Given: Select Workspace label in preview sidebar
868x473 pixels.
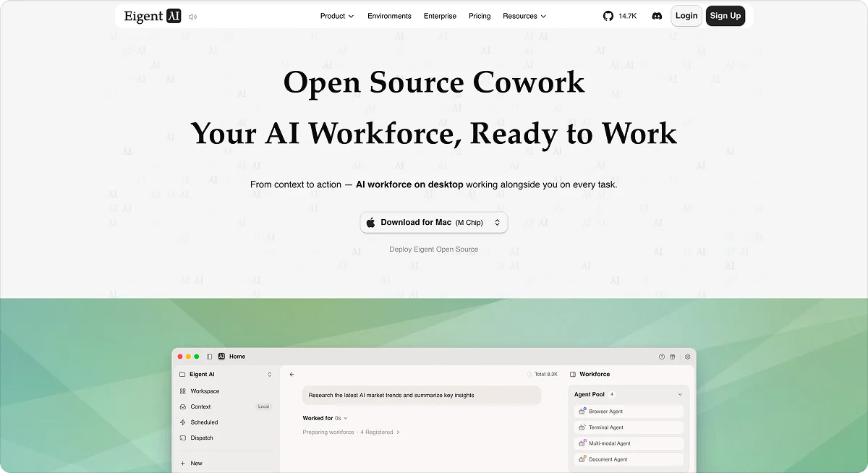Looking at the screenshot, I should coord(205,391).
